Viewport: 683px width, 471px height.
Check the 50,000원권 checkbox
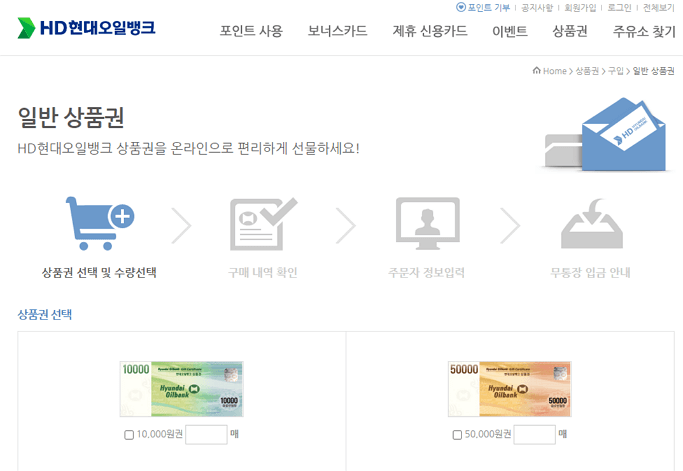coord(457,435)
